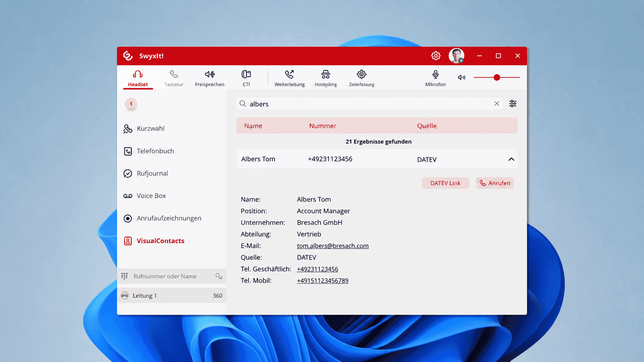Click the magnifier icon in search bar
Viewport: 644px width, 362px height.
(x=243, y=104)
